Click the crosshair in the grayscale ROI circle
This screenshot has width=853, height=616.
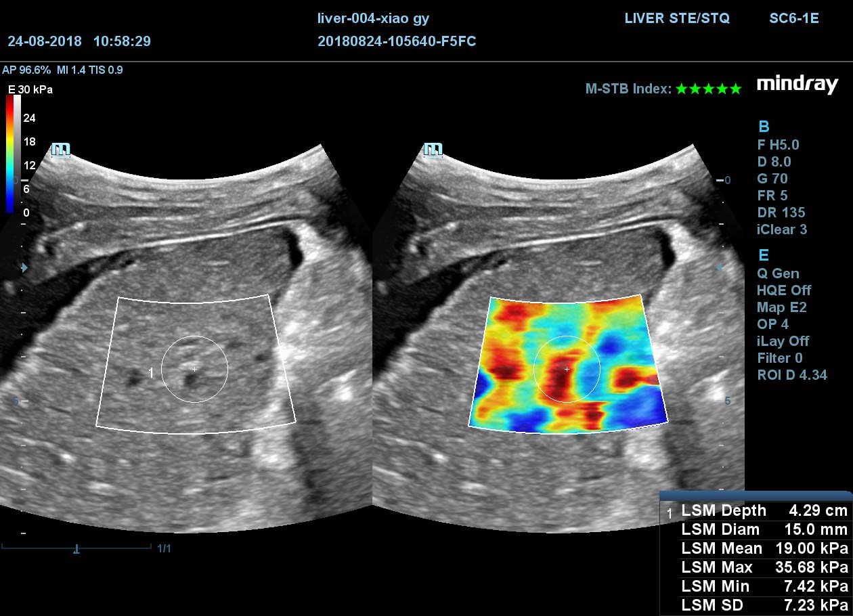[x=195, y=369]
